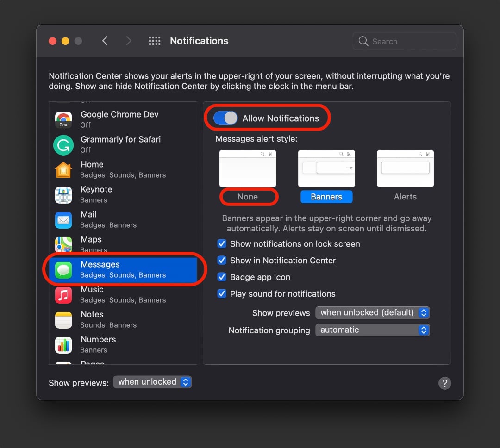500x448 pixels.
Task: Click the Numbers chart icon
Action: click(63, 345)
